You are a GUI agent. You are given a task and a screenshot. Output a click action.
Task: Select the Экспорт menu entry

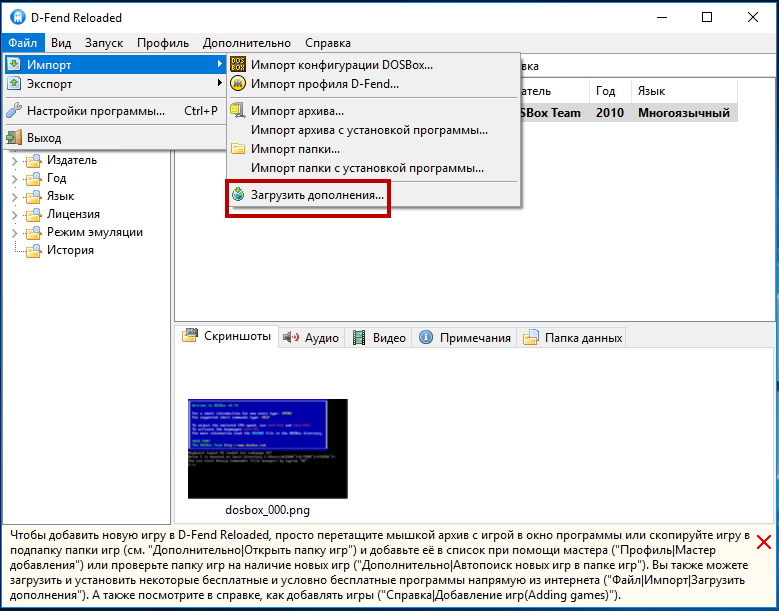coord(115,84)
